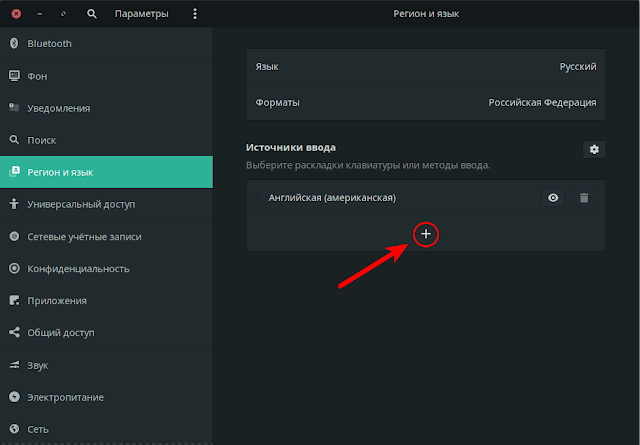The image size is (640, 445).
Task: Open Сетевые учётные записи panel
Action: (106, 236)
